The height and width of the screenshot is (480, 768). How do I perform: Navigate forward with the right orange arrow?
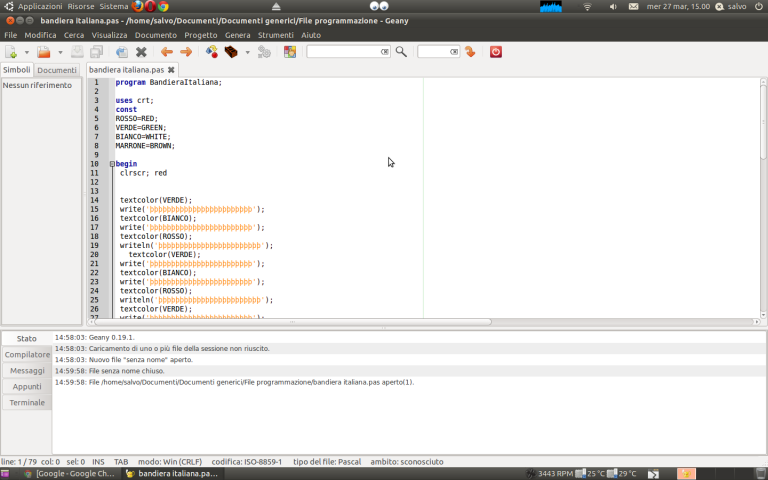pos(186,52)
